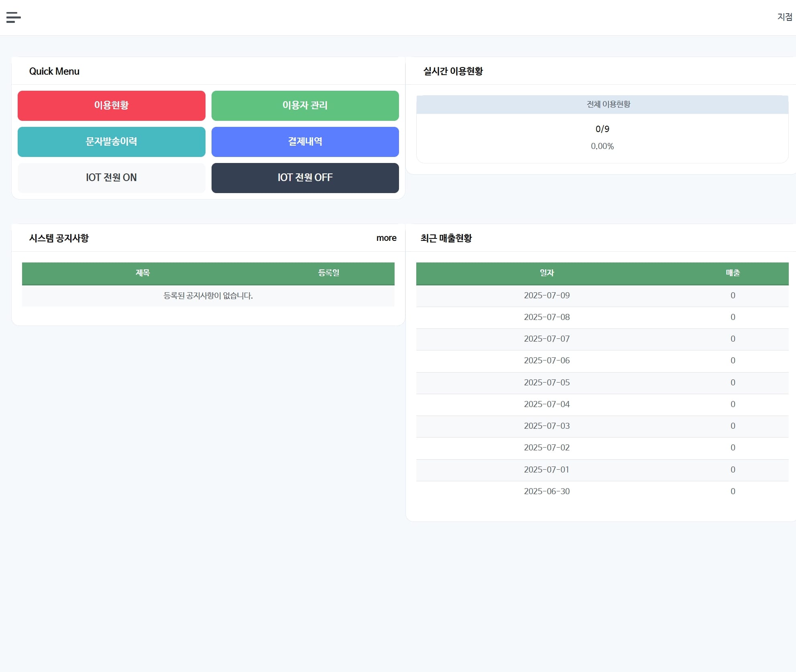796x672 pixels.
Task: Click the Quick Menu panel title
Action: click(x=54, y=71)
